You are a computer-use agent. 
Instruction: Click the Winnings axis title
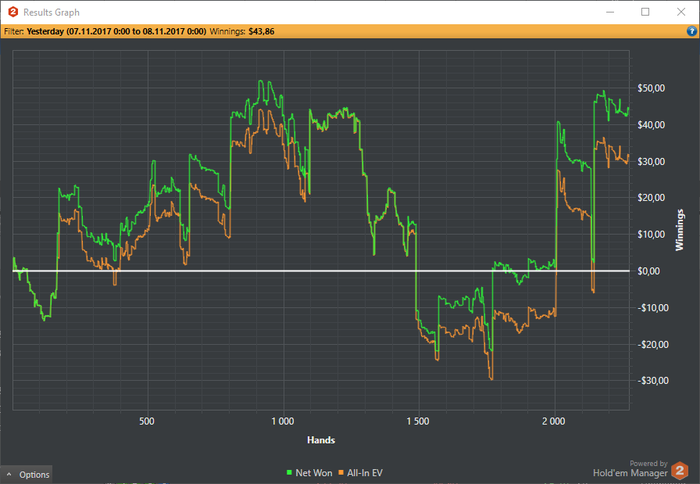click(x=679, y=230)
